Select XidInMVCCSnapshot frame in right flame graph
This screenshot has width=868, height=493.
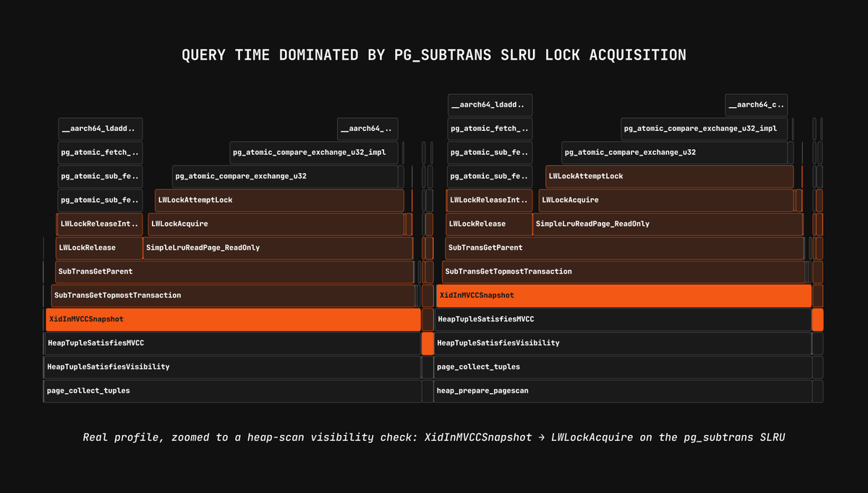coord(624,295)
